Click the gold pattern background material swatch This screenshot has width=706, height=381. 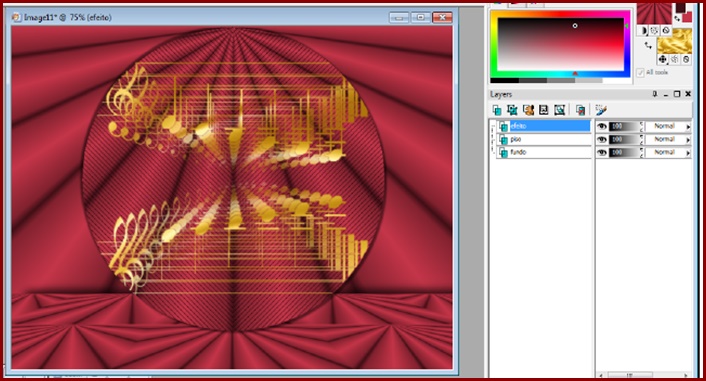[674, 42]
